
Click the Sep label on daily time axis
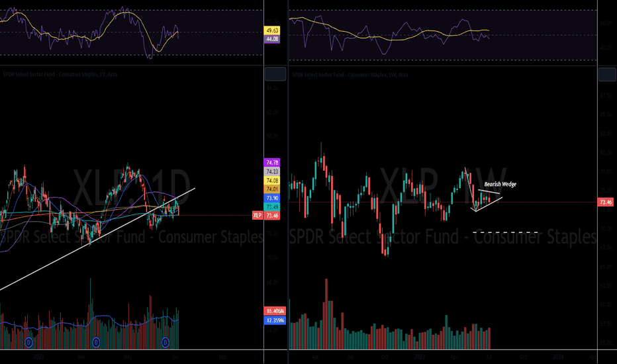pyautogui.click(x=222, y=357)
